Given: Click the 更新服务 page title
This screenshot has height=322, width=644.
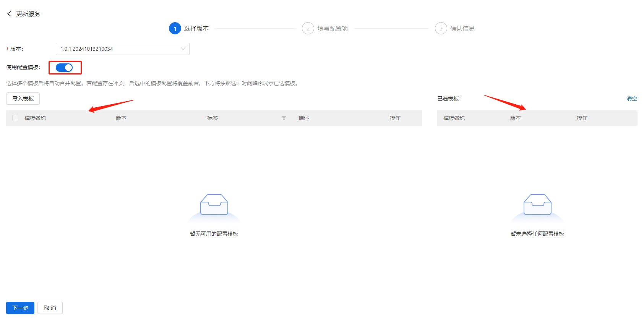Looking at the screenshot, I should tap(28, 14).
